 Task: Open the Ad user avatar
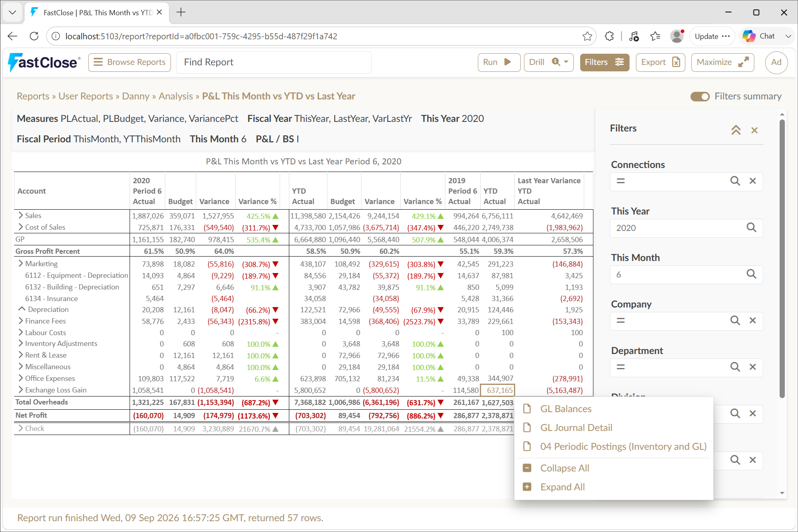click(x=776, y=62)
